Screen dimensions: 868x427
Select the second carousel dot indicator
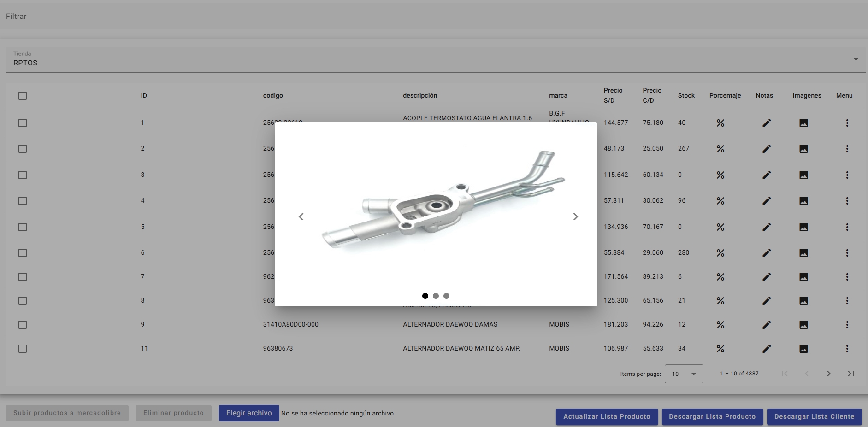(436, 296)
